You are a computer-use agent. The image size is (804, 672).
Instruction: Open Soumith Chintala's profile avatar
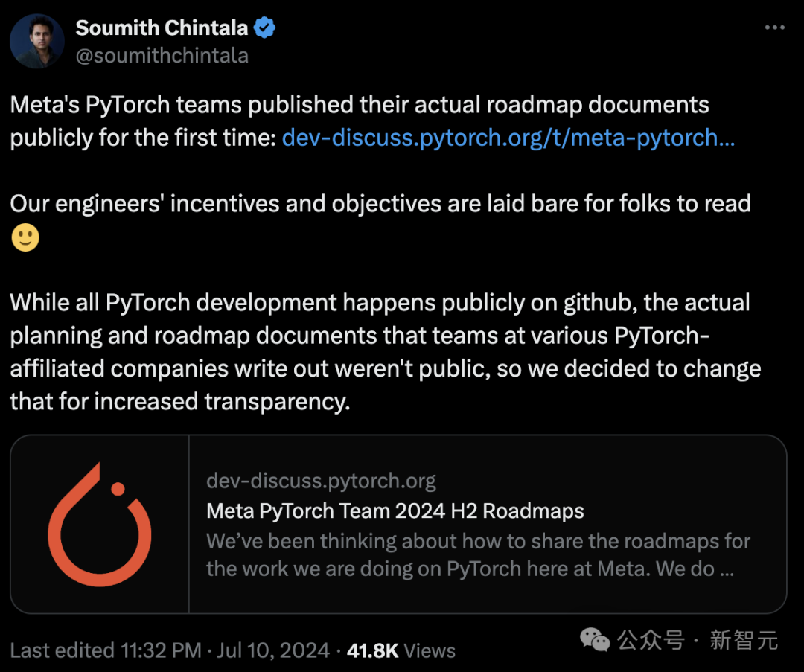(x=37, y=41)
